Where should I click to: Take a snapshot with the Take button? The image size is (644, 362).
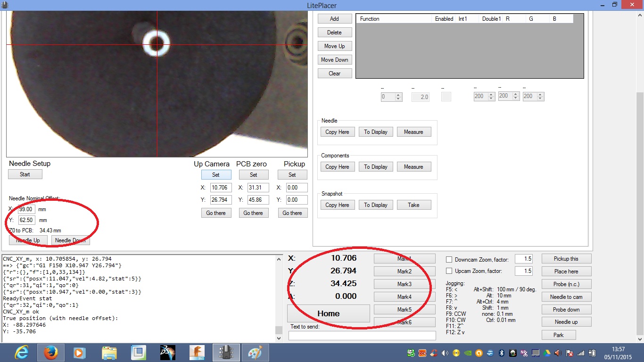point(413,205)
